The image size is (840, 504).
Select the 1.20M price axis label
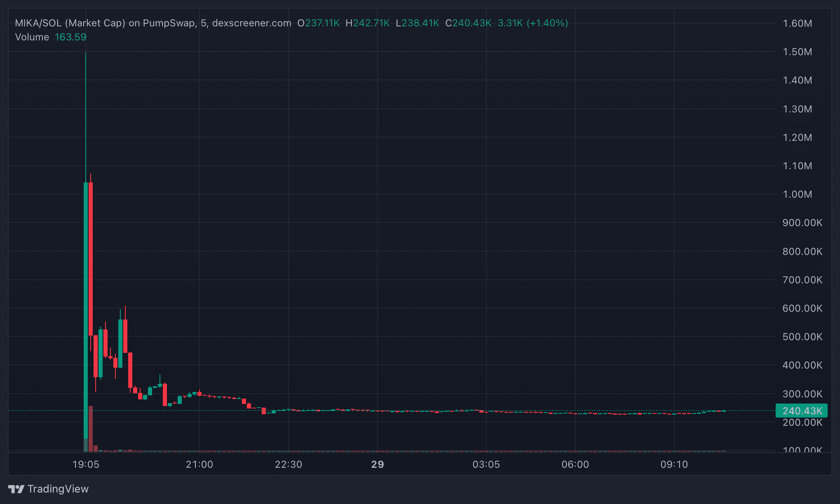[797, 138]
